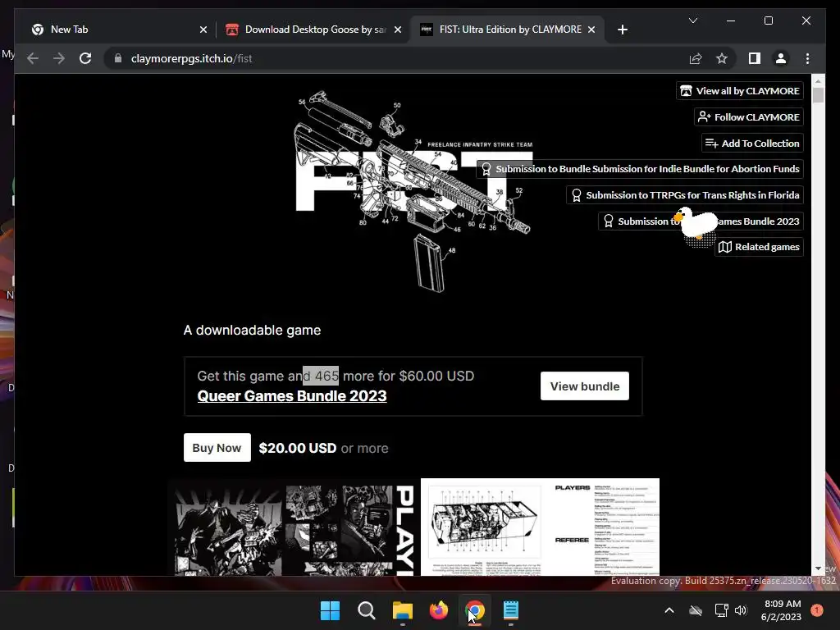This screenshot has height=630, width=840.
Task: Open the Players/Referee page screenshot thumbnail
Action: (x=540, y=527)
